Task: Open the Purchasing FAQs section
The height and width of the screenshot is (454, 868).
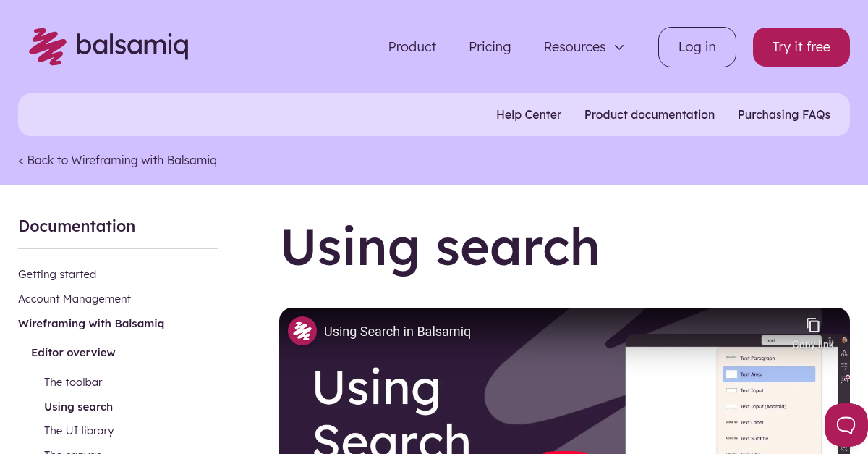Action: (x=784, y=114)
